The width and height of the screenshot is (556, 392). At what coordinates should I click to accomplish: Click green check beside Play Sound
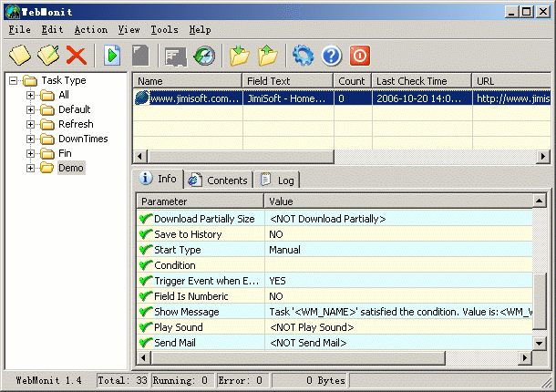pyautogui.click(x=146, y=327)
